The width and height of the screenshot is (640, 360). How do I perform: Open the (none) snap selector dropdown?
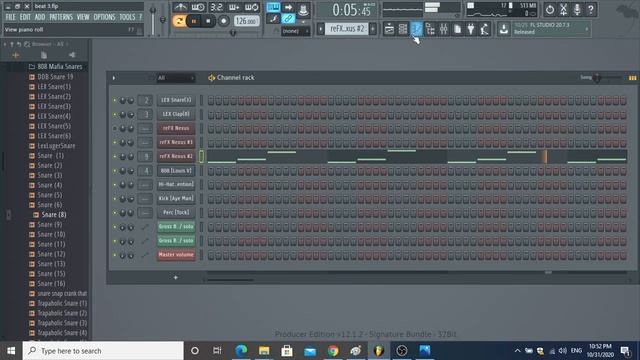point(296,31)
